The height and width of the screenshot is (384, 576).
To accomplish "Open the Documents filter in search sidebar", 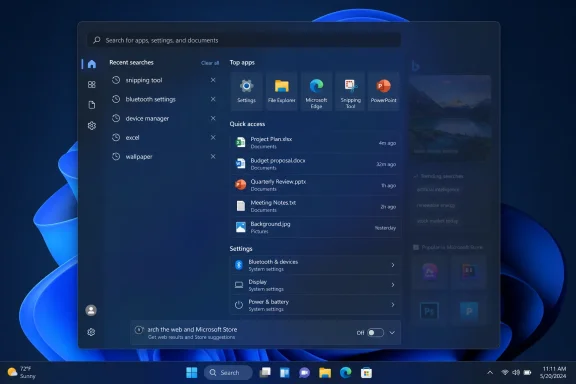I will pos(91,105).
